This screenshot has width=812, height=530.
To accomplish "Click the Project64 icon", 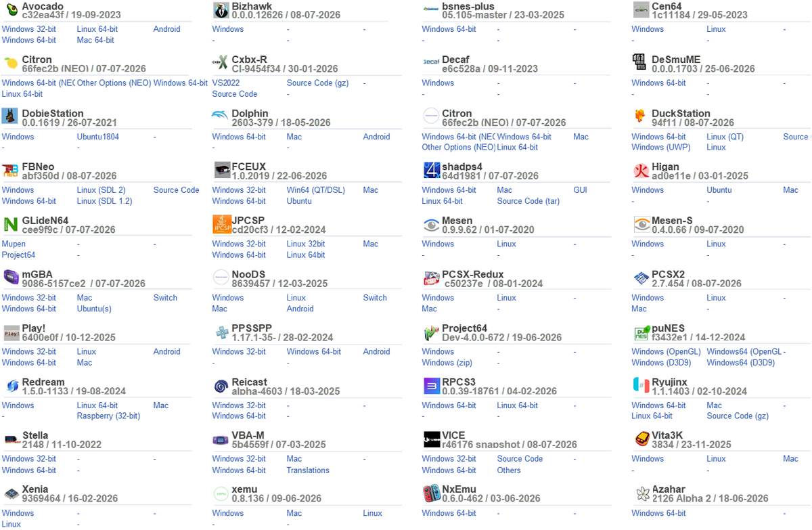I will pyautogui.click(x=431, y=332).
